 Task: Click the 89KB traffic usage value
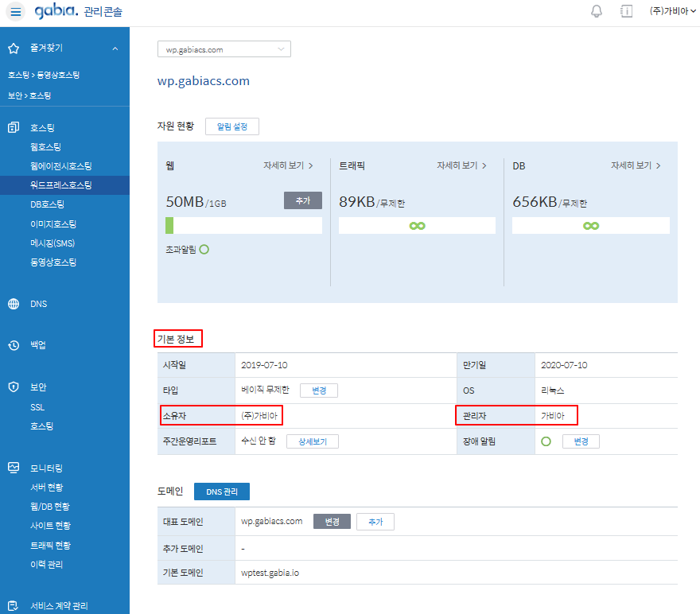357,202
